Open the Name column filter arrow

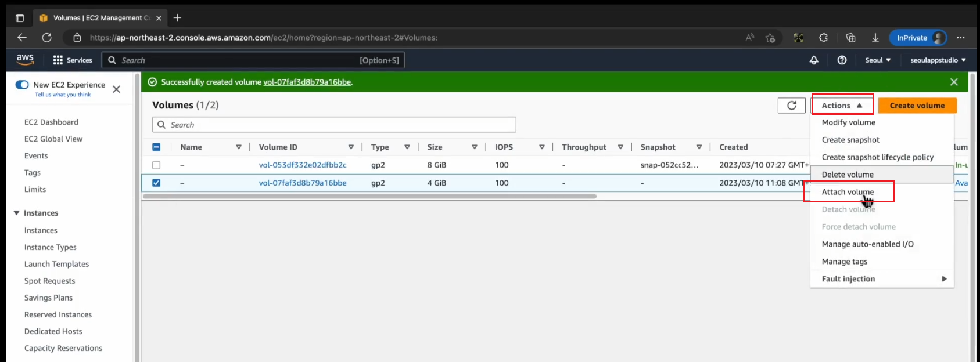(239, 147)
